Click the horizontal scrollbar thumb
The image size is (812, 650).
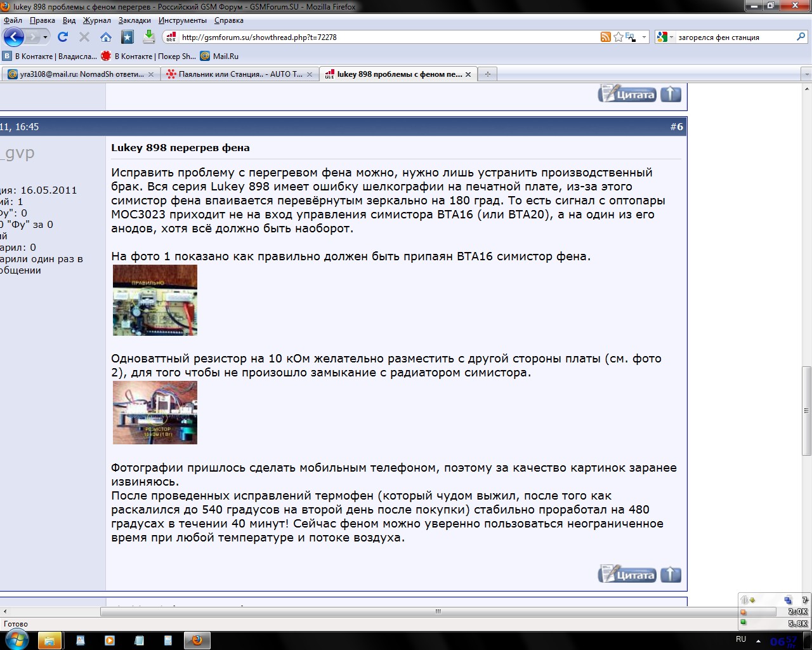438,611
